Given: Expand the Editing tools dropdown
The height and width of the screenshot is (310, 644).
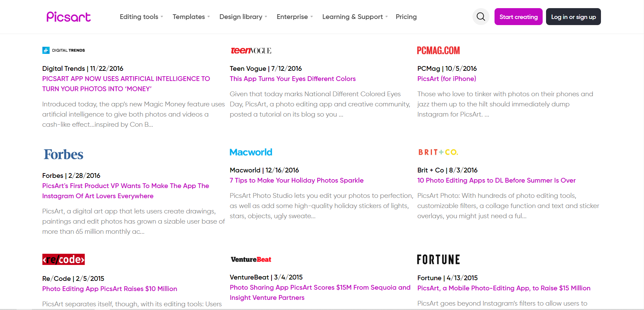Looking at the screenshot, I should 141,17.
